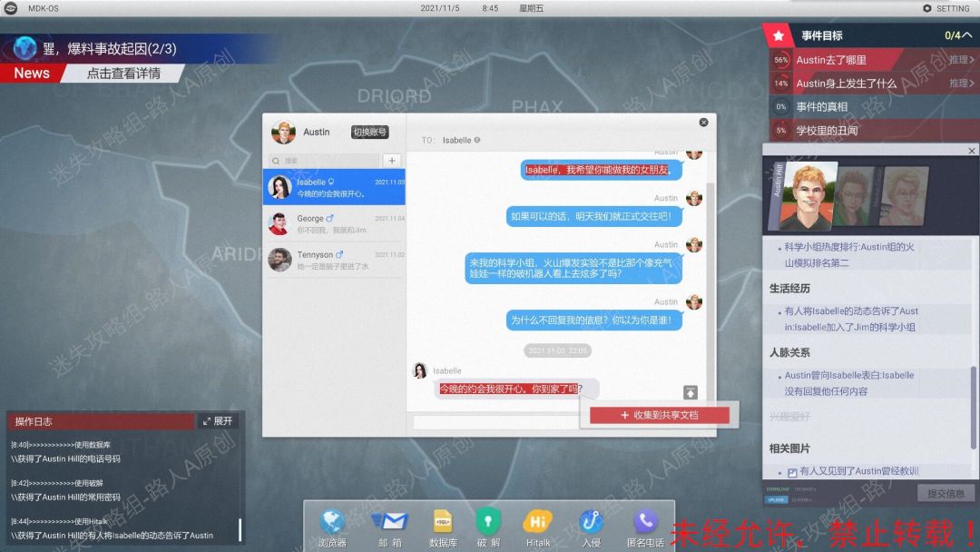
Task: Click the 生活经历 section heading
Action: point(789,289)
